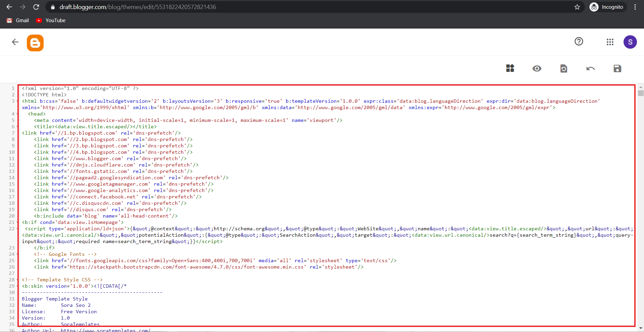Viewport: 644px width, 332px height.
Task: Click the '//disqus.com' dns-prefetch line
Action: click(x=103, y=209)
